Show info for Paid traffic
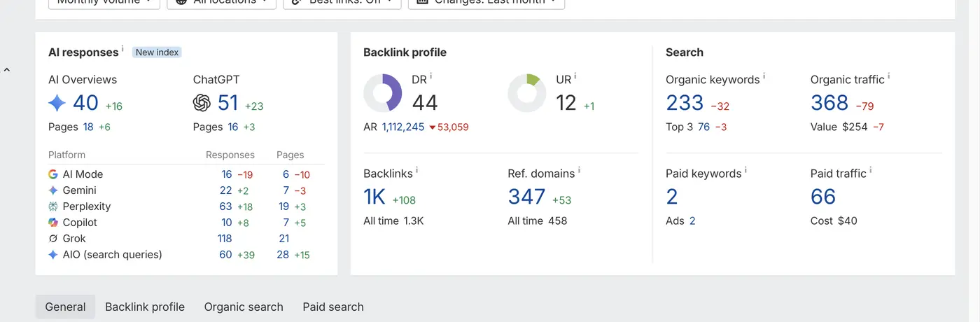Image resolution: width=980 pixels, height=322 pixels. click(x=871, y=170)
